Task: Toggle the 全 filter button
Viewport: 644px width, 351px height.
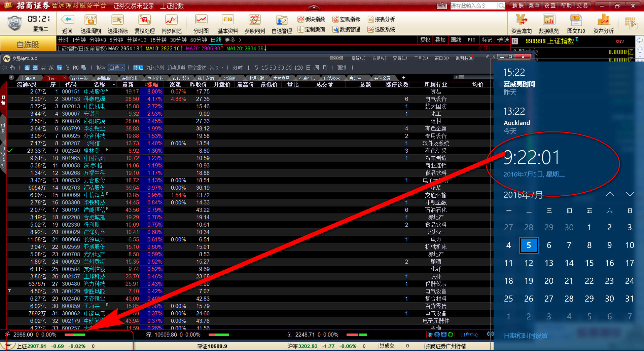Action: click(x=27, y=68)
